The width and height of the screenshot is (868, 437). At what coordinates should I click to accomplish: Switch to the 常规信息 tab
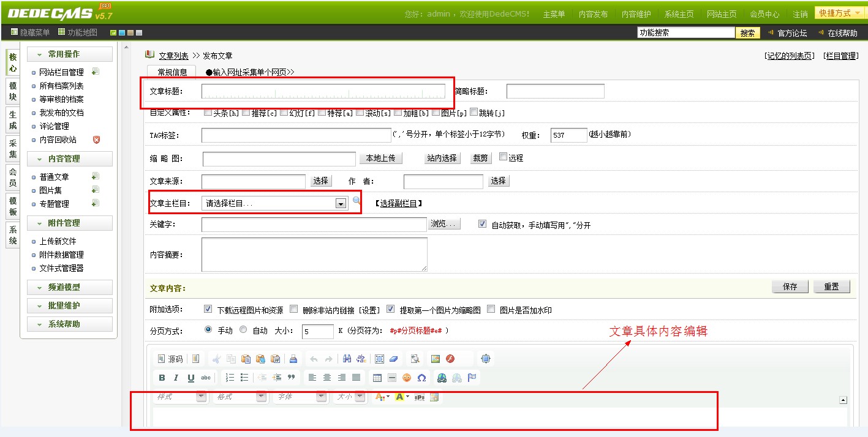[172, 72]
